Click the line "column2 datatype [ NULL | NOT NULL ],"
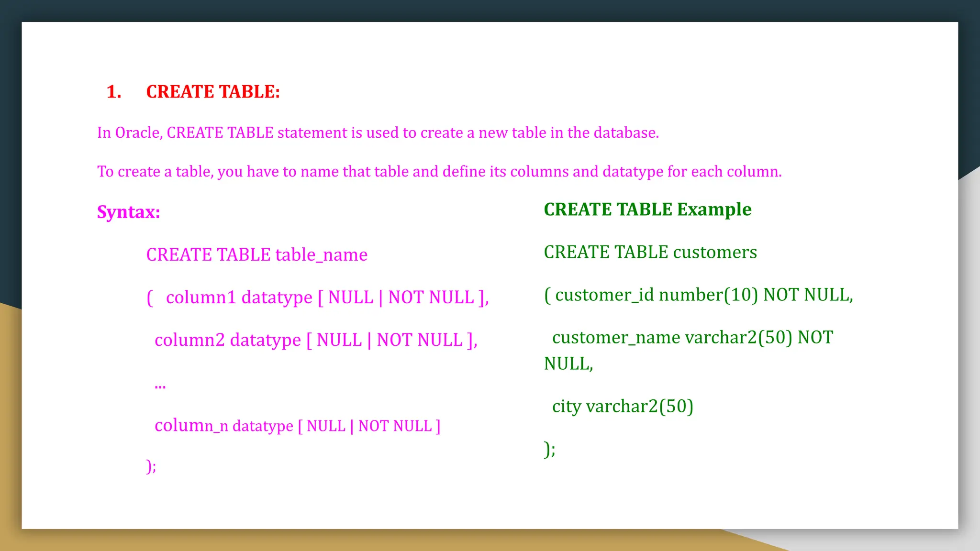This screenshot has height=551, width=980. [316, 340]
